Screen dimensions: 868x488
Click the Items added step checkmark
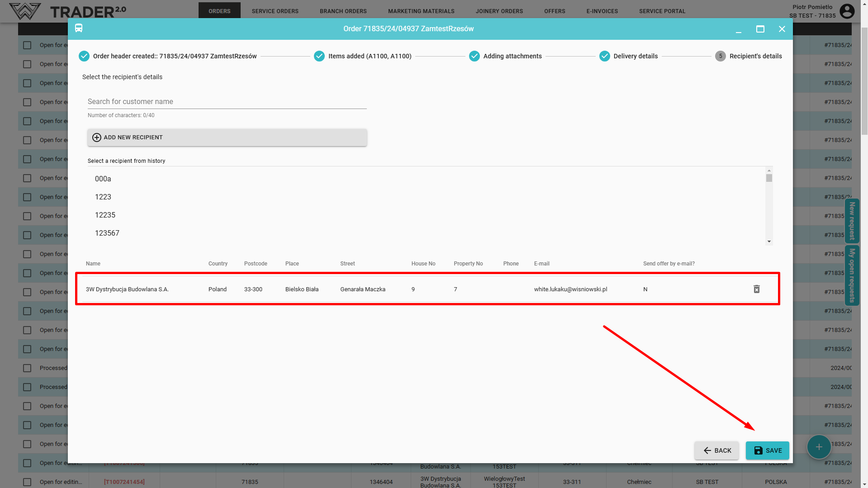pos(319,56)
